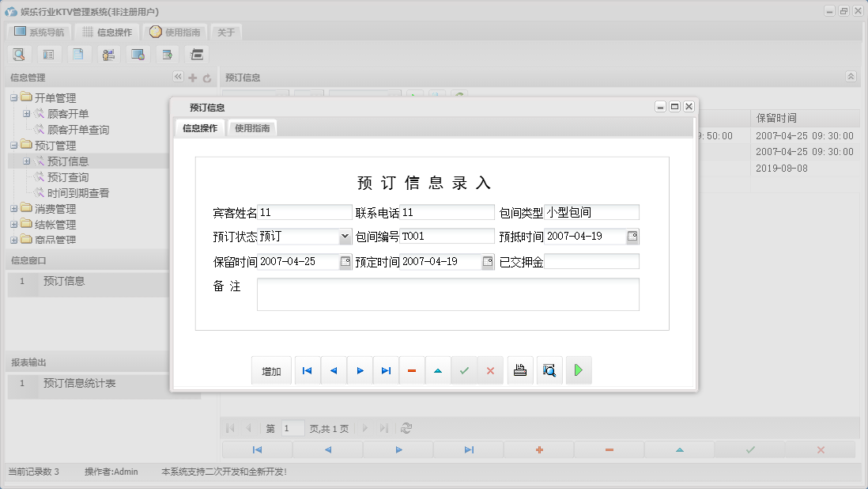Image resolution: width=868 pixels, height=489 pixels.
Task: Open the 预订状态 dropdown
Action: pyautogui.click(x=344, y=236)
